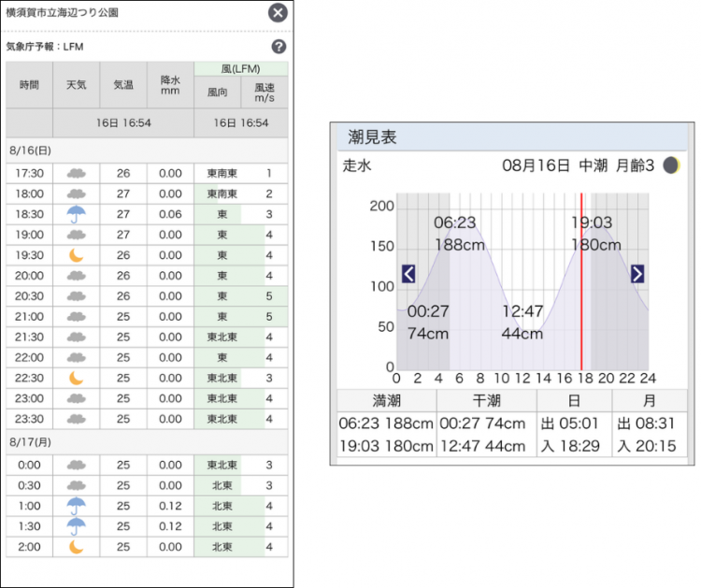This screenshot has width=701, height=588.
Task: Click the moon icon in 19:30 row
Action: pyautogui.click(x=77, y=255)
